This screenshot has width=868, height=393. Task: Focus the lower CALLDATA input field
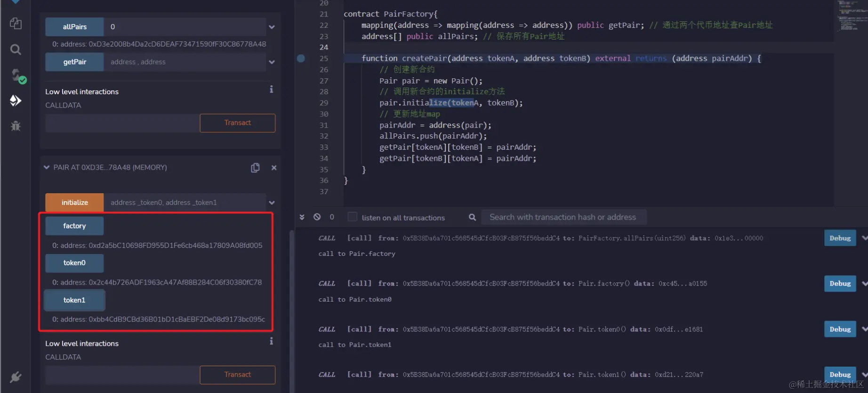pos(122,375)
